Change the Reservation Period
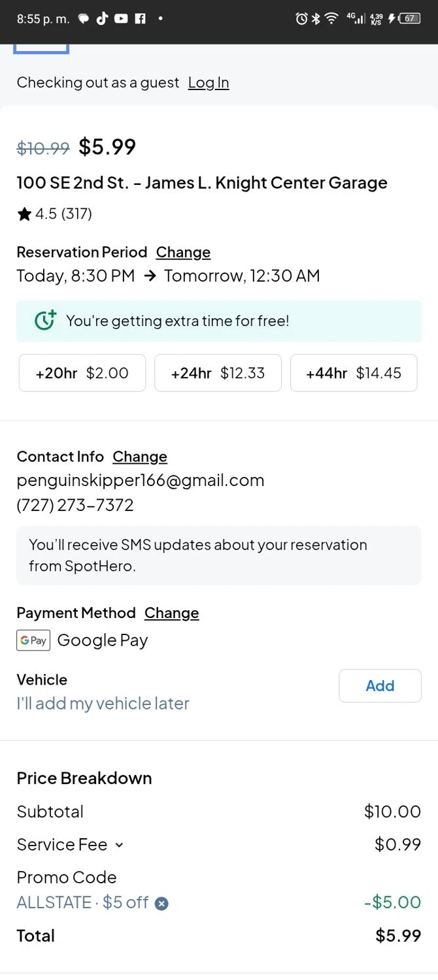The width and height of the screenshot is (438, 980). 183,252
